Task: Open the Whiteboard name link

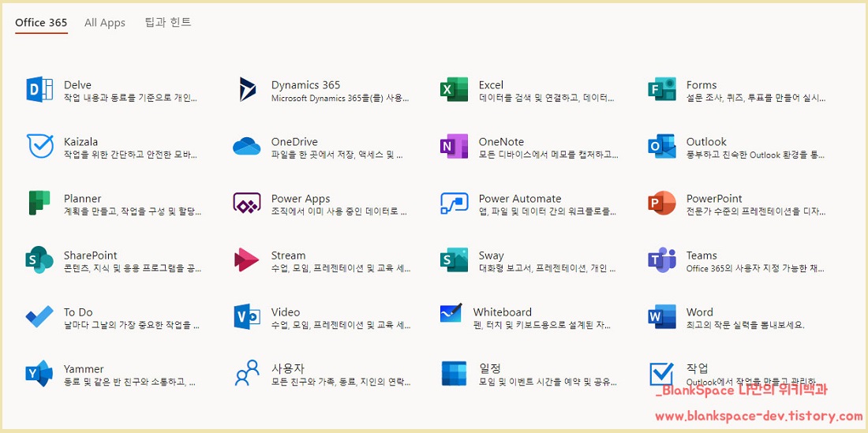Action: (x=502, y=312)
